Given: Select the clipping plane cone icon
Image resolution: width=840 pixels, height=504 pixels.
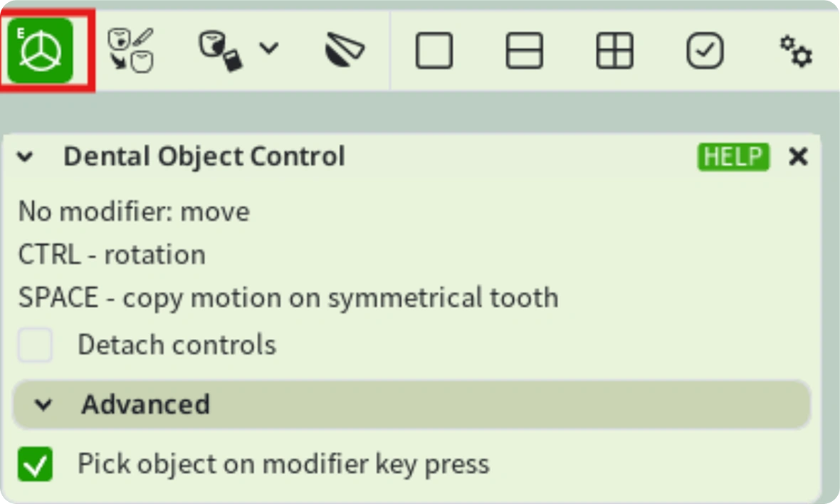Looking at the screenshot, I should 345,50.
